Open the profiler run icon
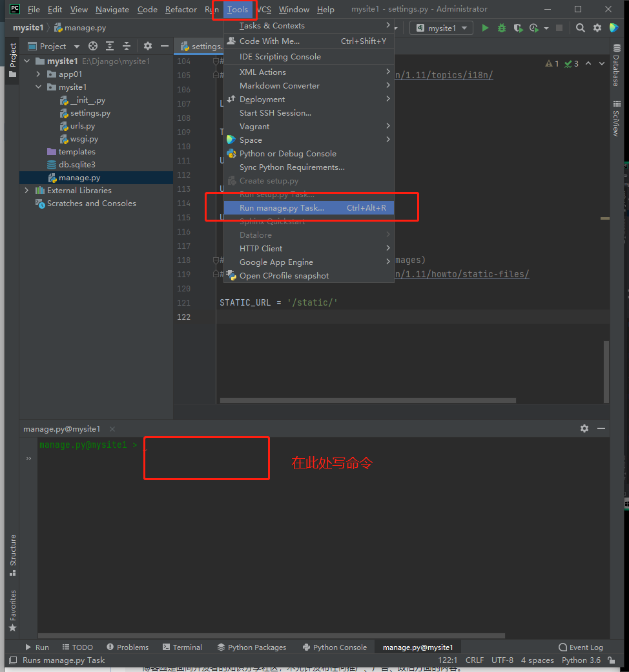Viewport: 629px width, 672px height. coord(534,28)
